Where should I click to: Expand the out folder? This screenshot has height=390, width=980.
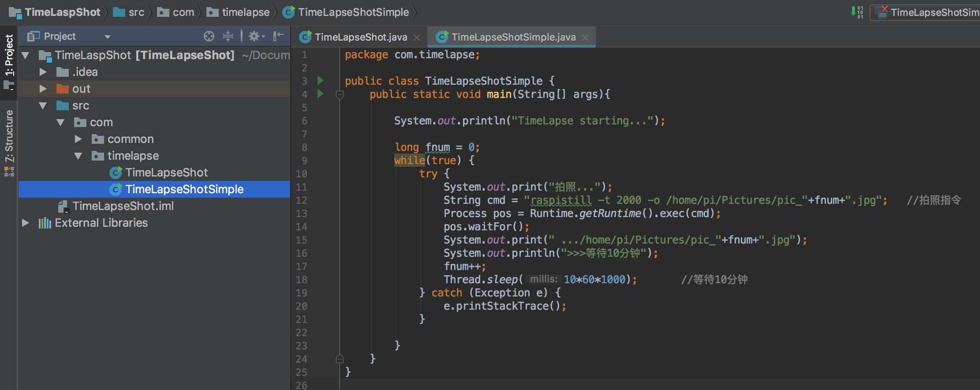tap(43, 89)
